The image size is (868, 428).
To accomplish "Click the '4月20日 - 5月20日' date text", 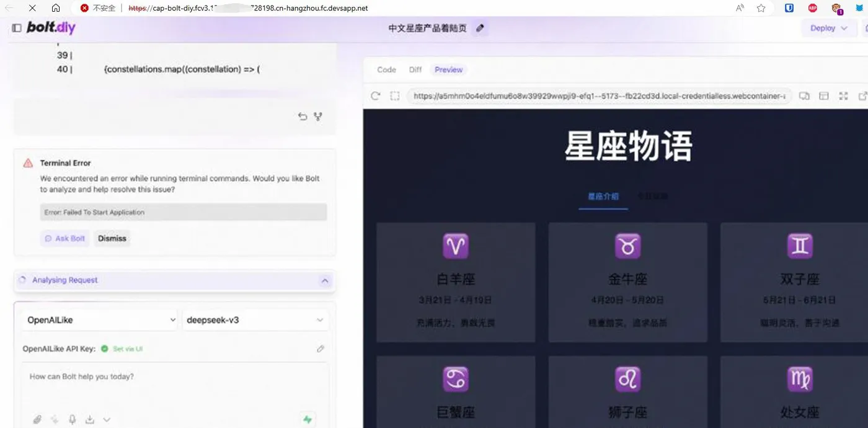I will [627, 300].
